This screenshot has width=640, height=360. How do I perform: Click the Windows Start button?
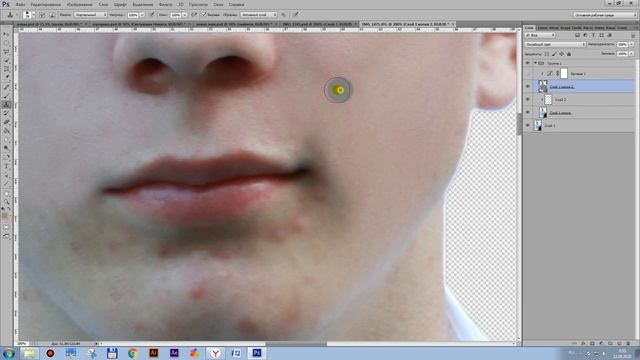point(8,353)
